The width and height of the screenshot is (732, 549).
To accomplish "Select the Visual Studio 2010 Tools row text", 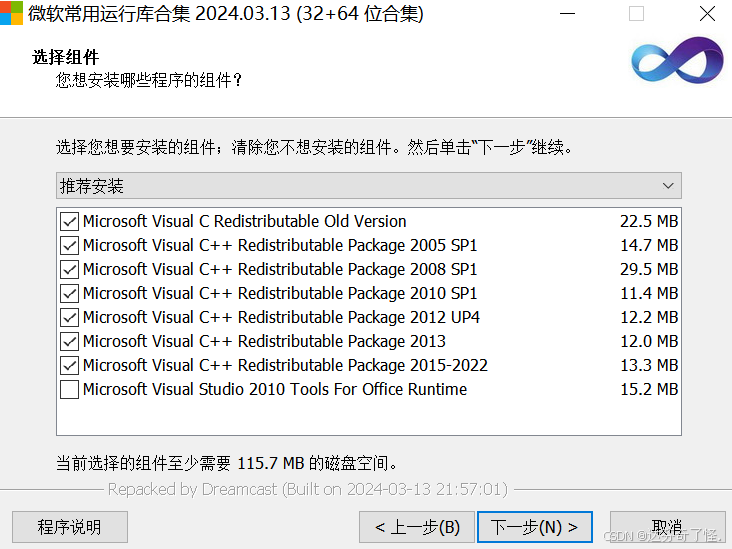I will [275, 389].
